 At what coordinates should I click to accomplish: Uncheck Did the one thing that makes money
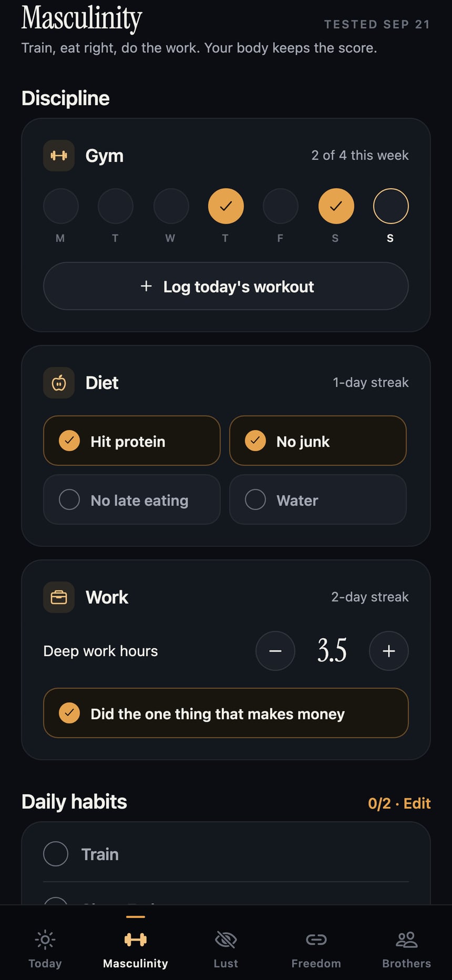226,713
